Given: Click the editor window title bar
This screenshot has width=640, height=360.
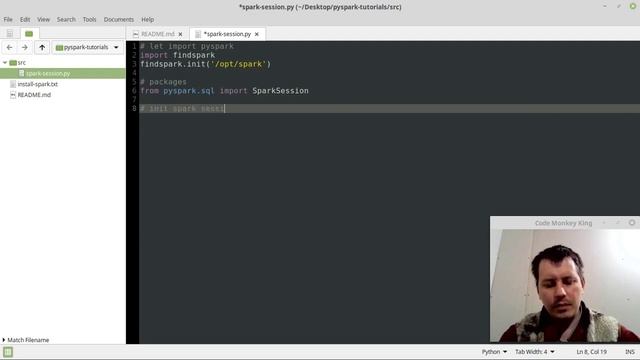Looking at the screenshot, I should [320, 7].
